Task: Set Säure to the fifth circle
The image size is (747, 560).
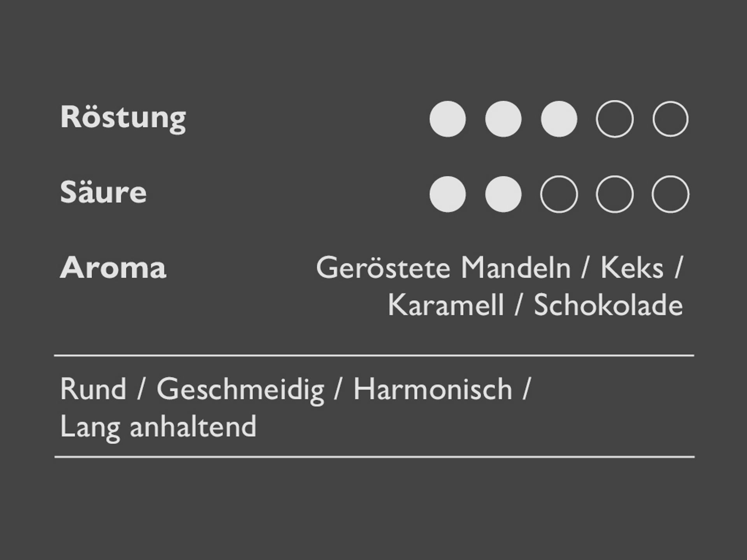Action: click(x=670, y=194)
